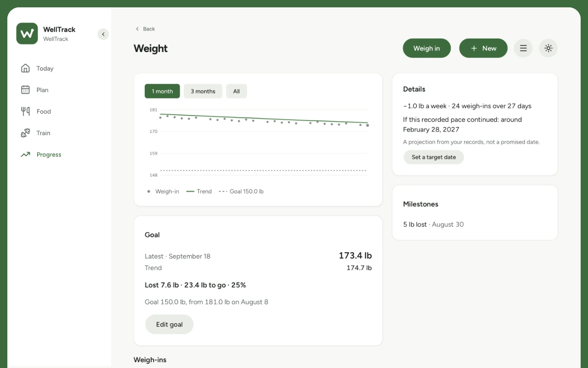
Task: Collapse the sidebar with the chevron button
Action: (103, 34)
